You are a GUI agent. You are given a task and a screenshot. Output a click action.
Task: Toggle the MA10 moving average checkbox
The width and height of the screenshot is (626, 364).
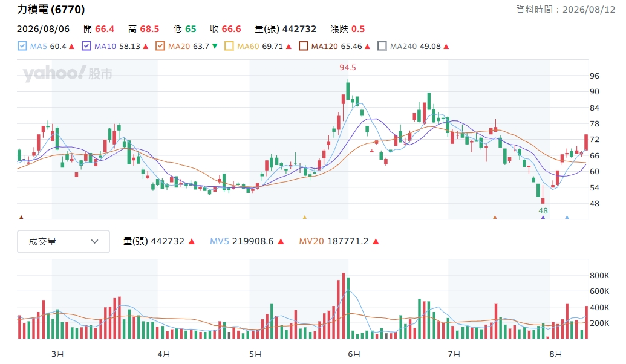click(x=86, y=47)
